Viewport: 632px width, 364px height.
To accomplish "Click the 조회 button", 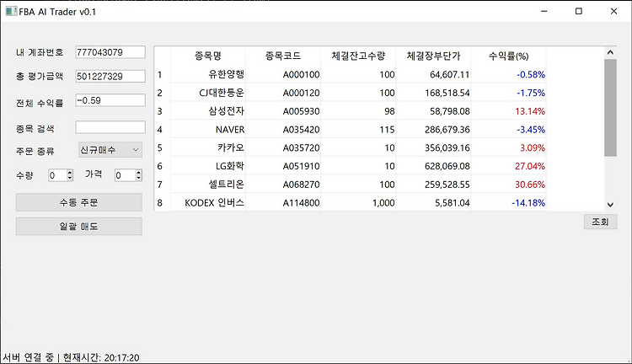I will [600, 222].
